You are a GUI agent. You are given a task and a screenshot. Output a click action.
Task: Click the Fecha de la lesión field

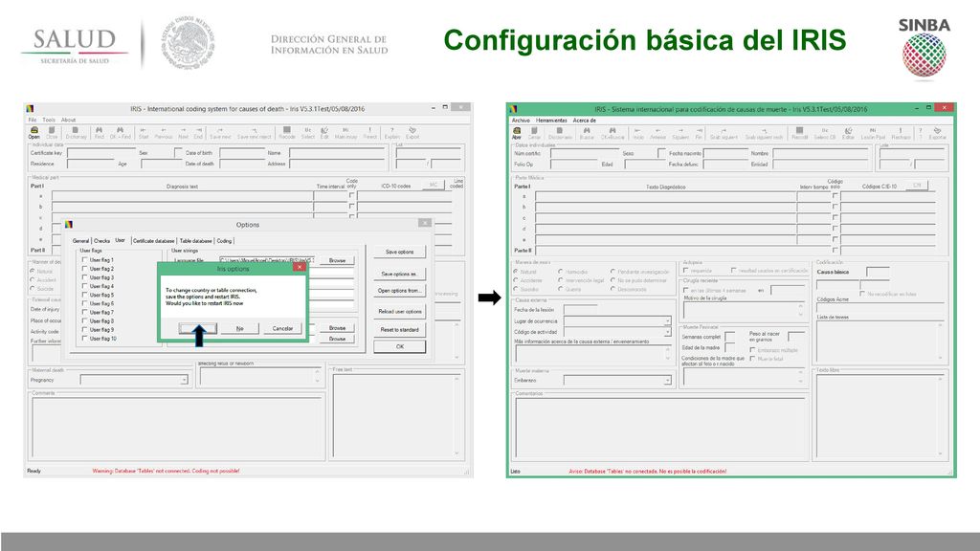click(580, 310)
